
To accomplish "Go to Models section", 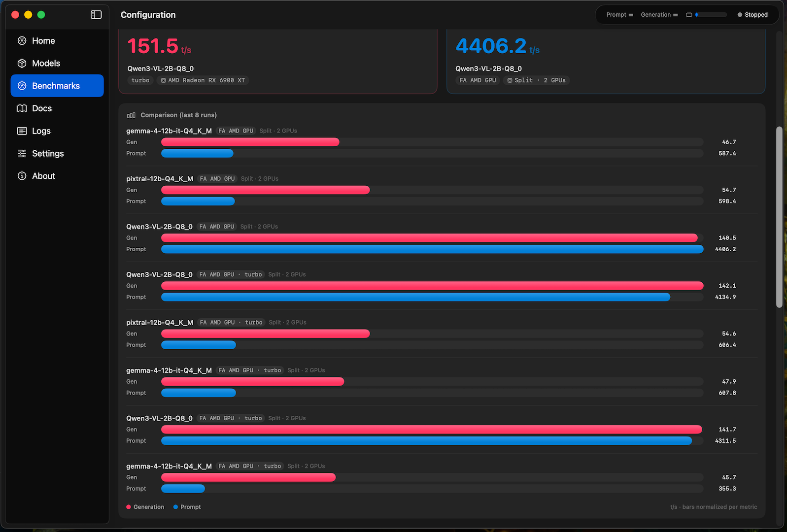I will [x=57, y=64].
